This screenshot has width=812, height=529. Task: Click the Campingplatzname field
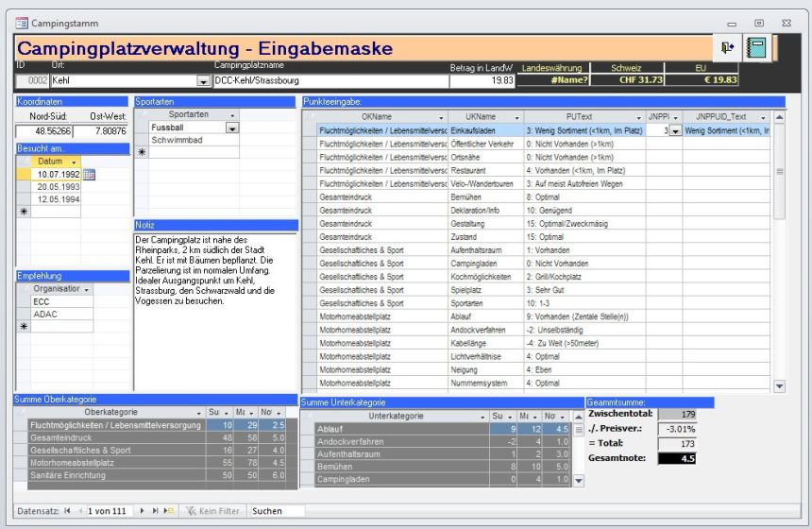coord(329,82)
